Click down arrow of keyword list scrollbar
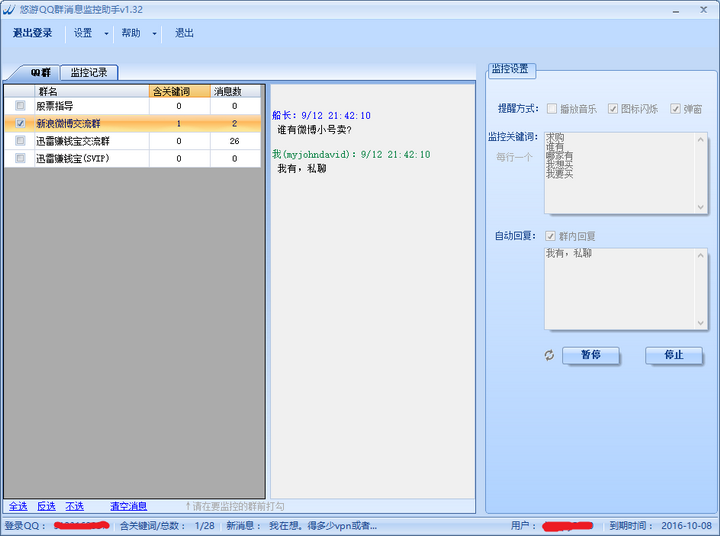The width and height of the screenshot is (720, 536). [700, 207]
